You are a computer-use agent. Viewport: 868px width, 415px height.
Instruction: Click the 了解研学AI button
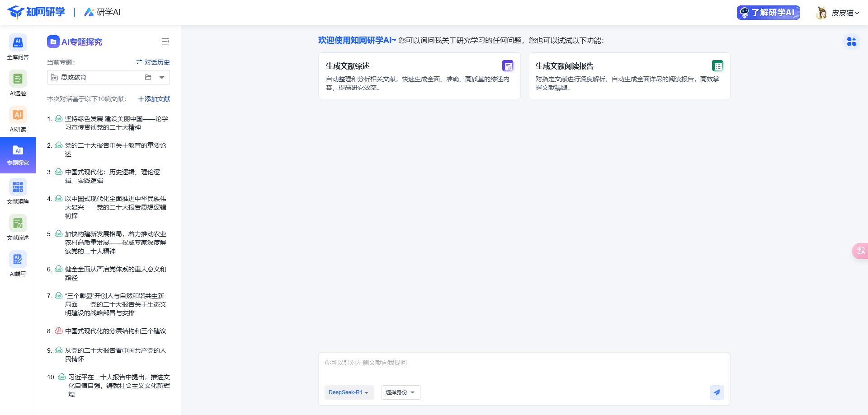click(768, 13)
